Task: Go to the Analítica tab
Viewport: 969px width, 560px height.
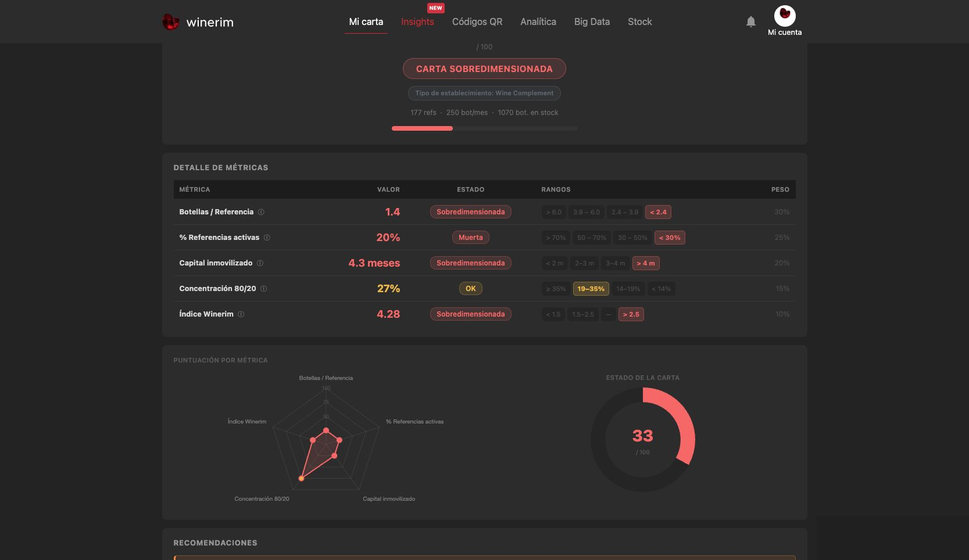Action: click(x=538, y=21)
